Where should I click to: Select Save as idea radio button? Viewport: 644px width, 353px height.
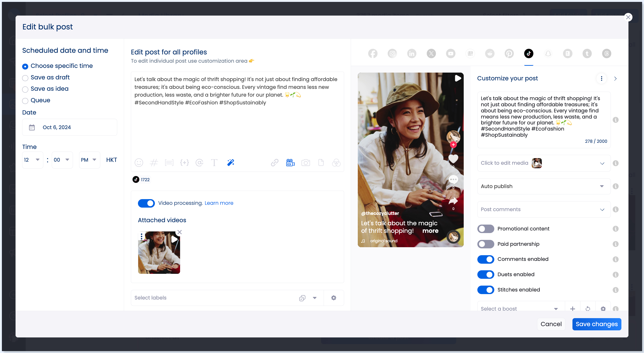[25, 89]
